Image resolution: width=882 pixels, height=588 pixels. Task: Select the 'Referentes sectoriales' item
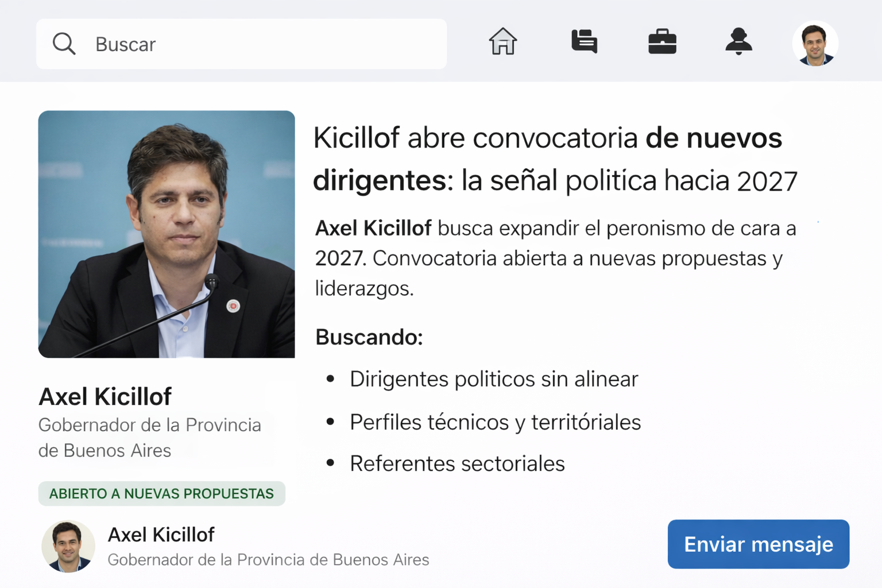tap(457, 463)
